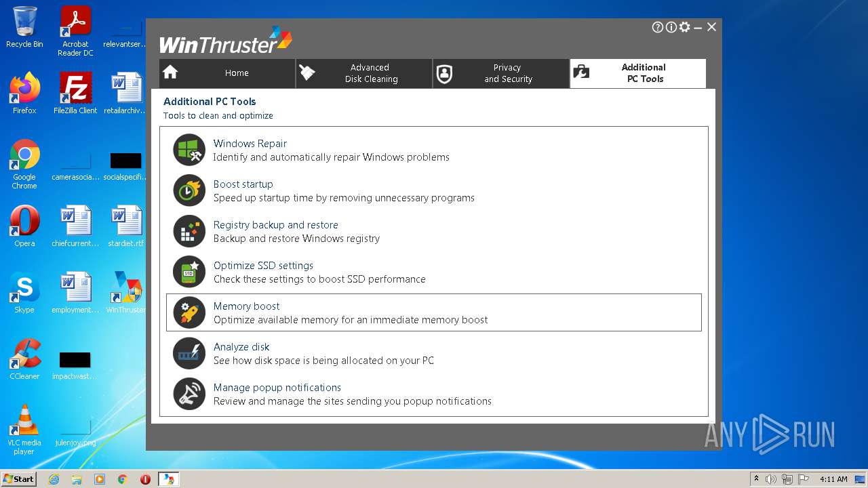
Task: Open the Analyze disk link
Action: click(x=241, y=347)
